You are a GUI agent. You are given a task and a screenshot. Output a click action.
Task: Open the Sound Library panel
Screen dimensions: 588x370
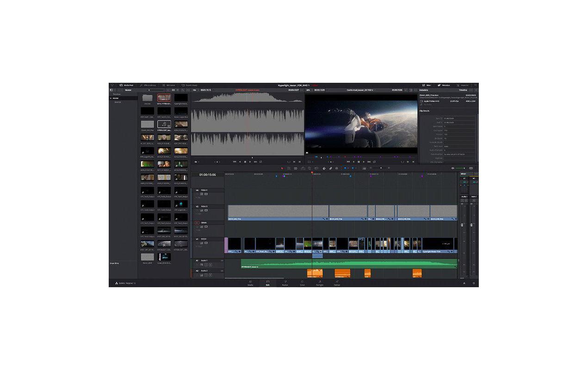pos(189,85)
